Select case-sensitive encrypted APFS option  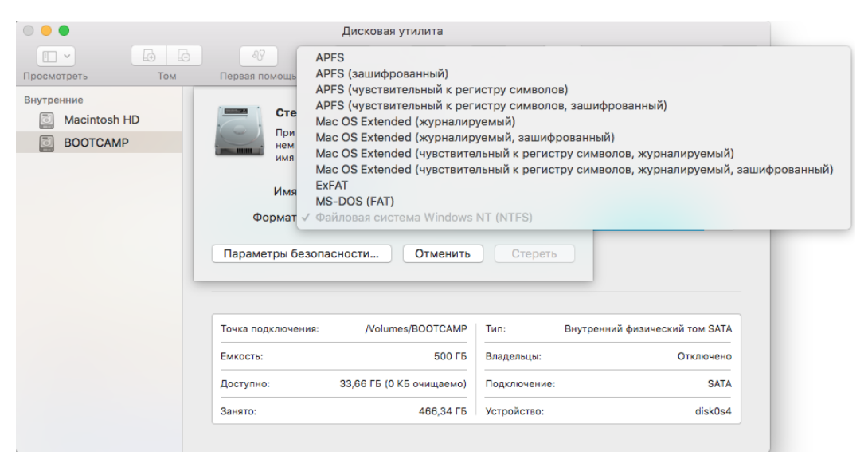coord(491,105)
